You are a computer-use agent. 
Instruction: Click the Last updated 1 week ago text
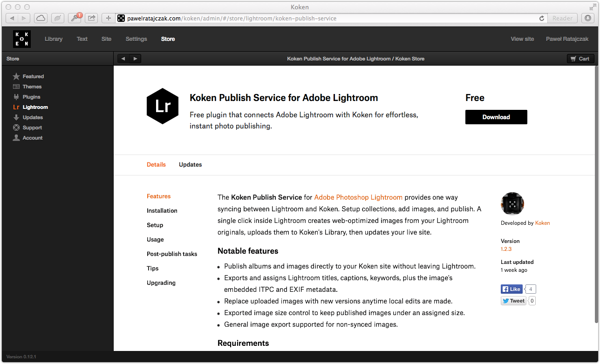coord(517,266)
